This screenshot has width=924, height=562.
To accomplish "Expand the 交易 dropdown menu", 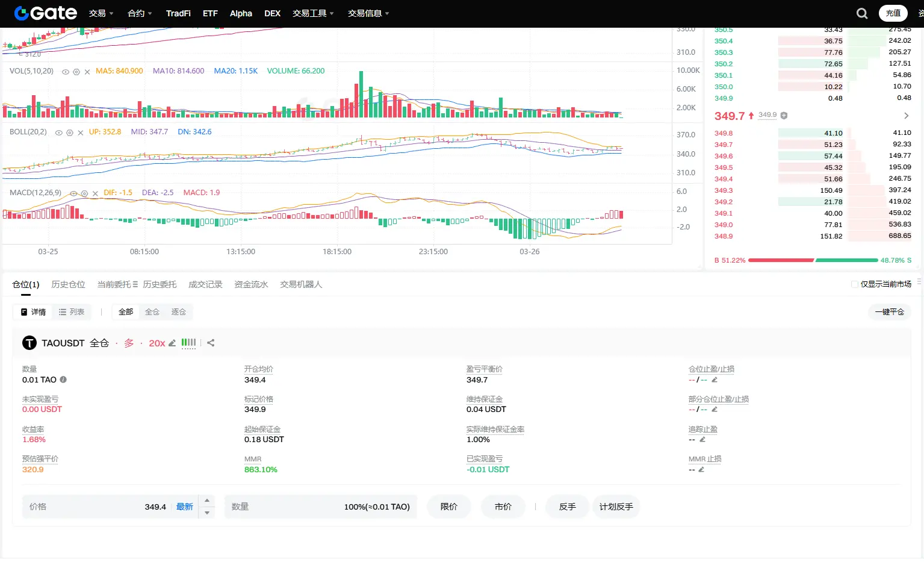I will coord(101,13).
